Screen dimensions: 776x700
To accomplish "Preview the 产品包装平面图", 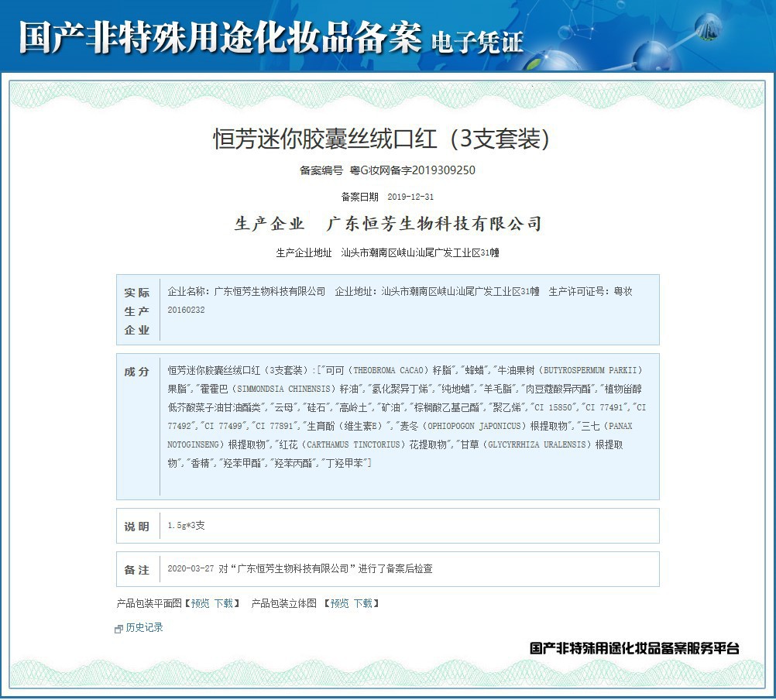I will 200,603.
